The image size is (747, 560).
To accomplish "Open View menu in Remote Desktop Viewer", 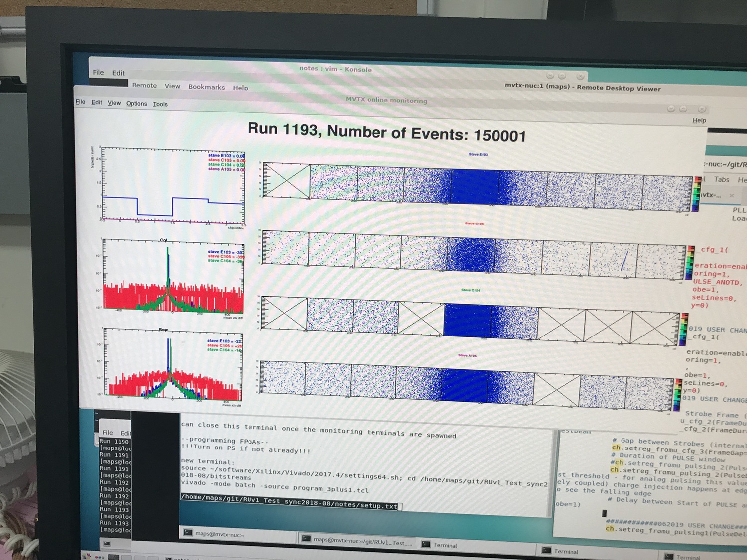I will [x=172, y=86].
